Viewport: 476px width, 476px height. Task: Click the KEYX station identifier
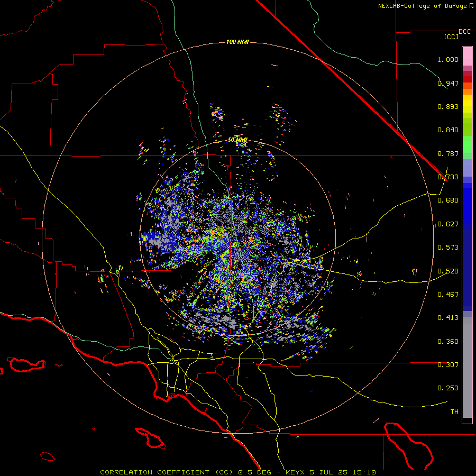point(295,472)
